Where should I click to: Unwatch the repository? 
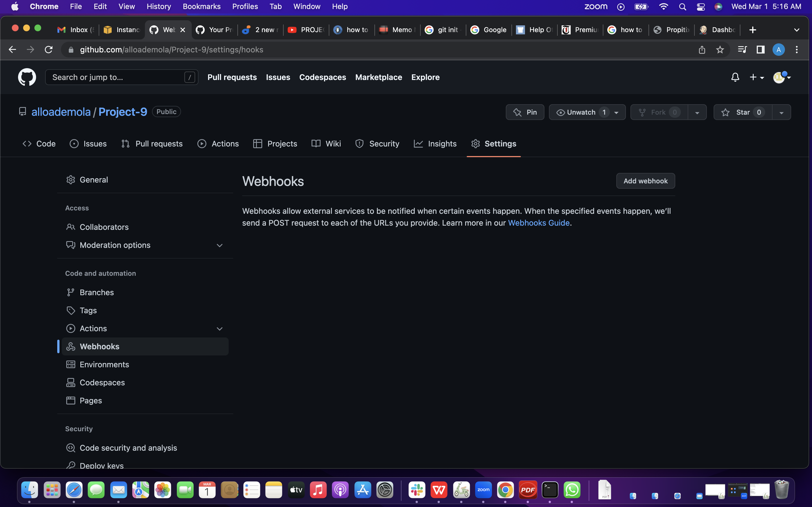tap(581, 112)
